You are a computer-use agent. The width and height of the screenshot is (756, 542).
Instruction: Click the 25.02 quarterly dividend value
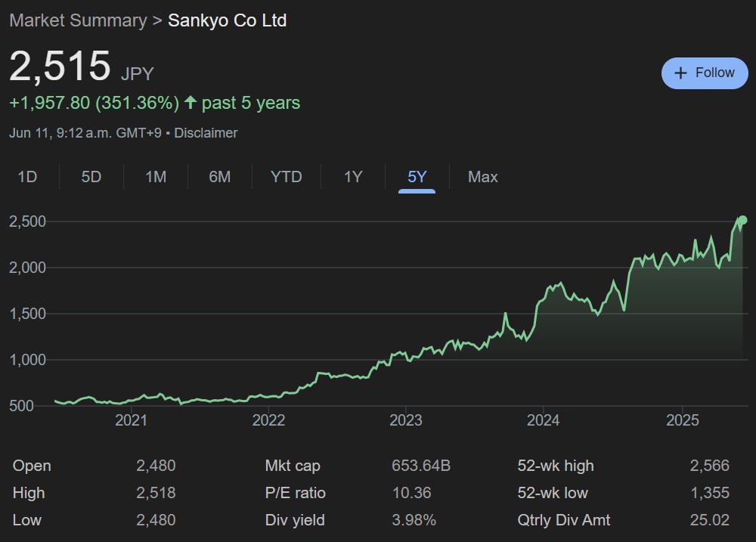coord(710,520)
